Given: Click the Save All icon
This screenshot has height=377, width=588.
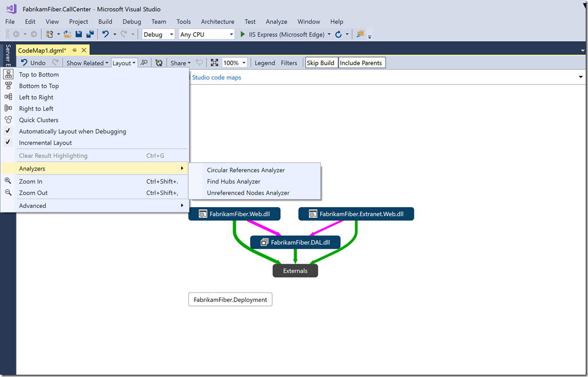Looking at the screenshot, I should click(90, 34).
